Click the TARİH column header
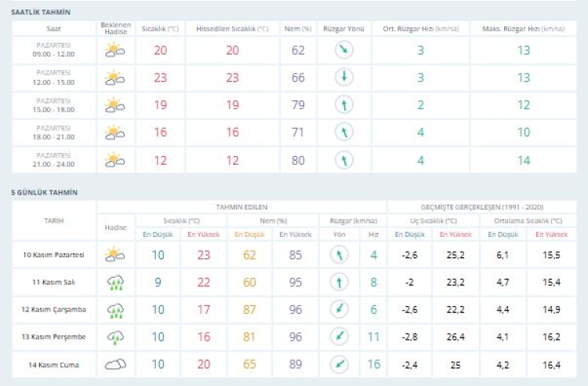Image resolution: width=588 pixels, height=386 pixels. pos(53,220)
